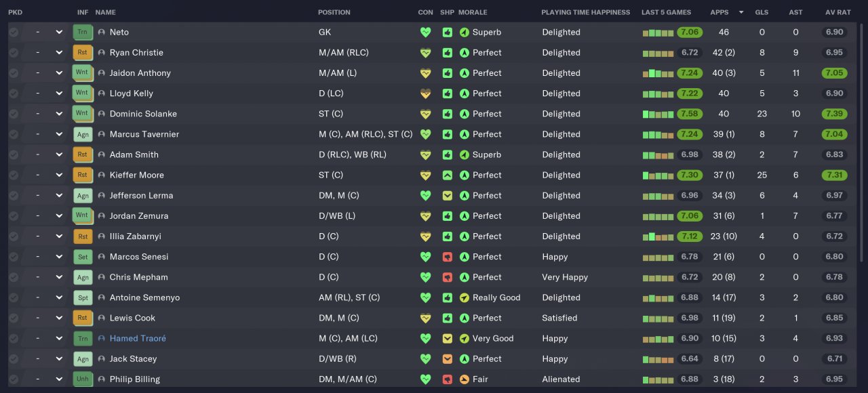The image size is (868, 393).
Task: Toggle the selection check for Neto's row
Action: [x=14, y=32]
